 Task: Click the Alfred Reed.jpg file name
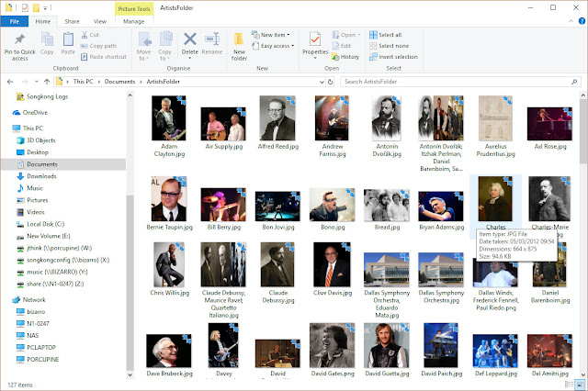coord(277,147)
